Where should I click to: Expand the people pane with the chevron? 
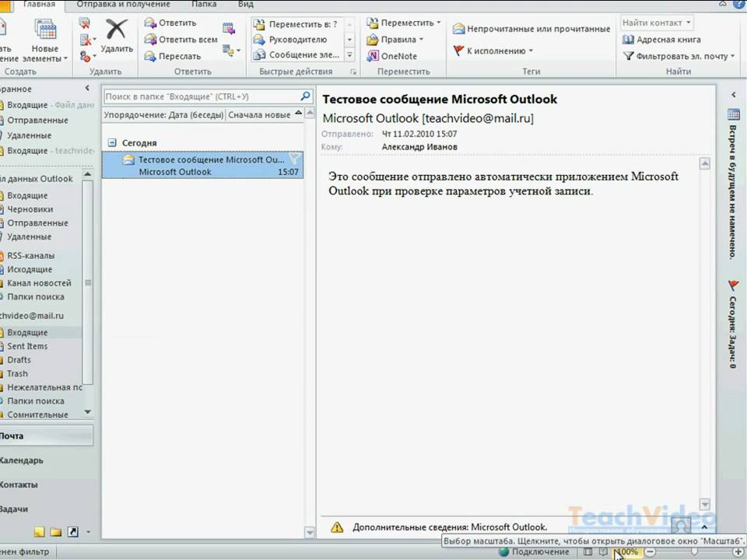point(704,527)
